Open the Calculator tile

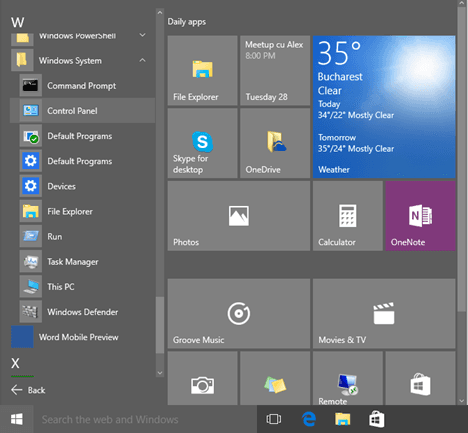(x=348, y=216)
